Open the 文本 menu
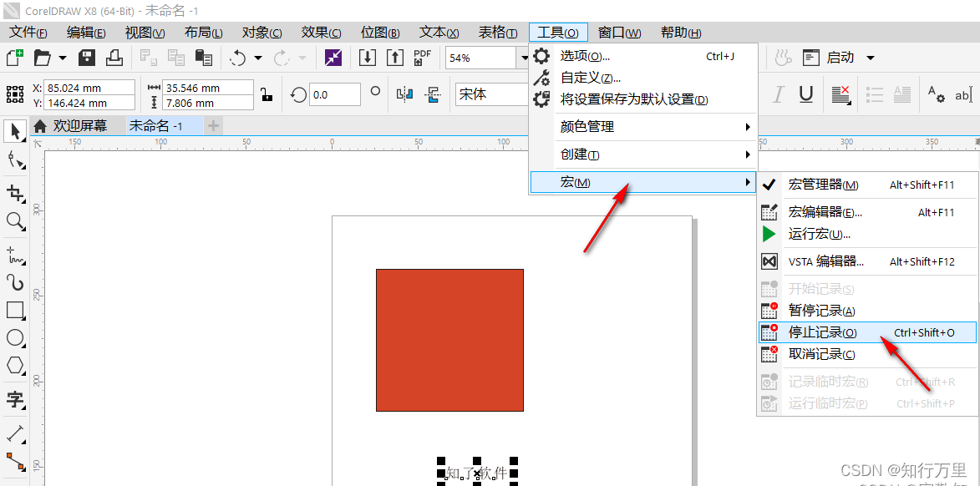The height and width of the screenshot is (486, 980). pos(439,33)
